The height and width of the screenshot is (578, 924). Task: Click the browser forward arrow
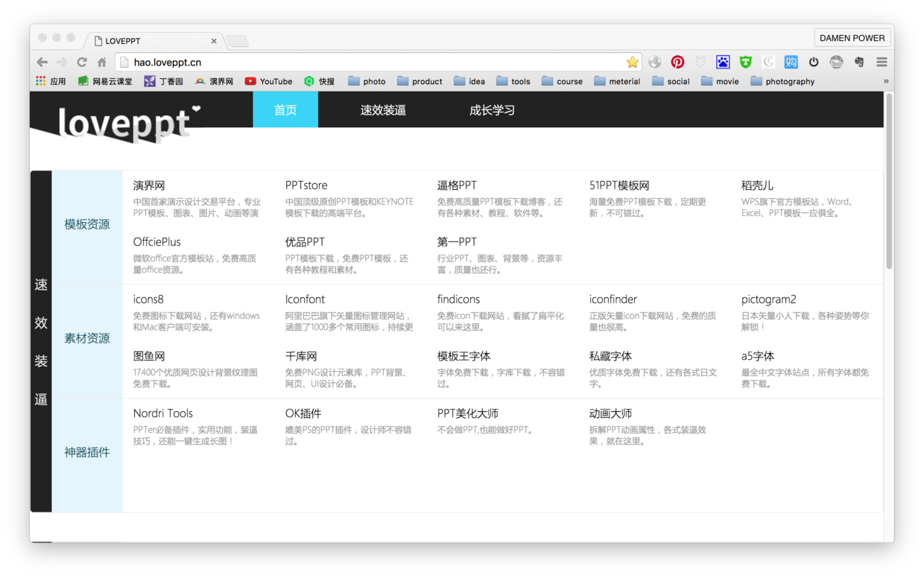coord(62,63)
